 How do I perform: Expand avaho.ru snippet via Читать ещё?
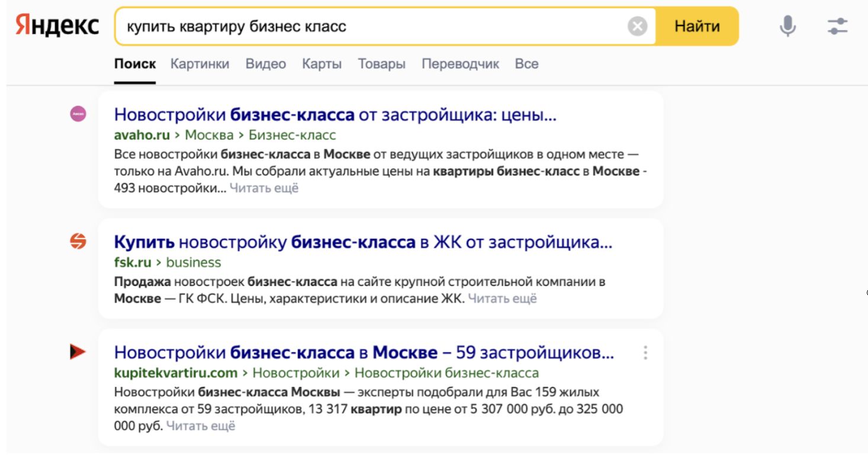(264, 188)
